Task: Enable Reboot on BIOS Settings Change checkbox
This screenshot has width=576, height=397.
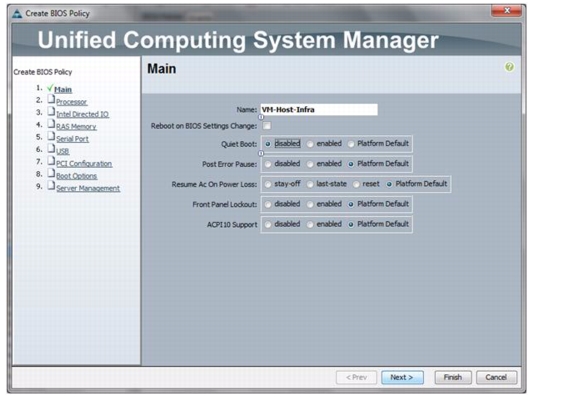Action: (x=267, y=126)
